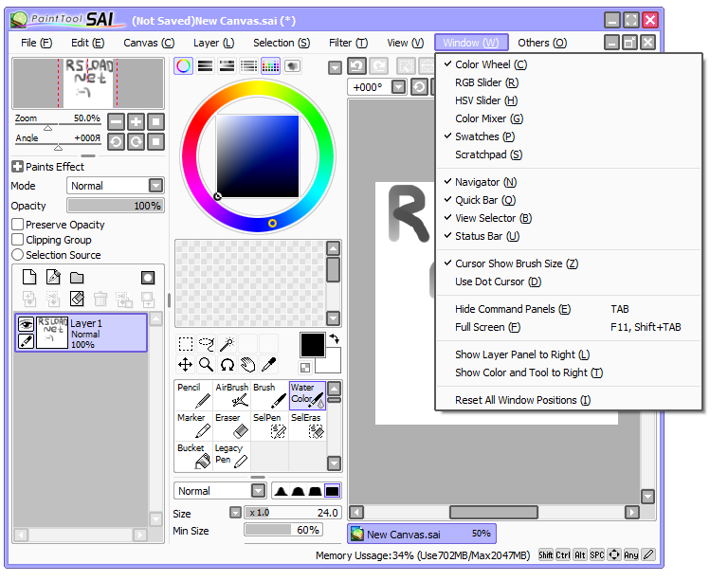Clear the layer with eraser icon
The width and height of the screenshot is (728, 581).
[77, 299]
